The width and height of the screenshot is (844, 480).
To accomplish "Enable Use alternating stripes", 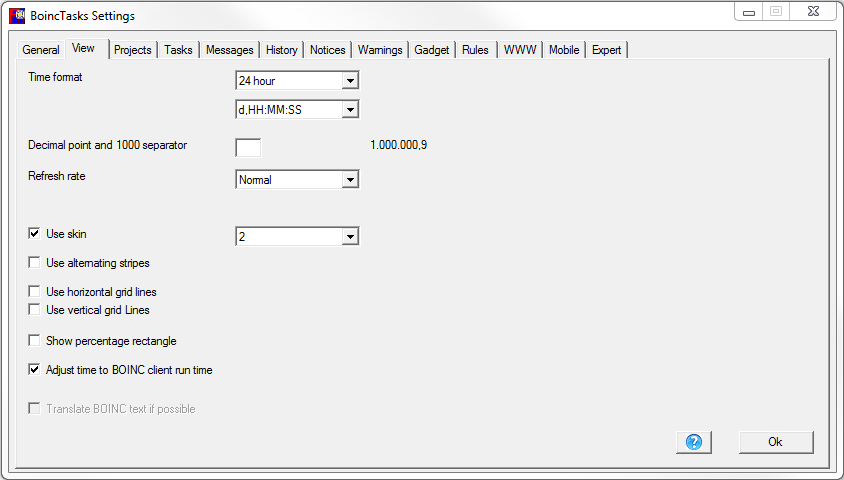I will pos(34,263).
